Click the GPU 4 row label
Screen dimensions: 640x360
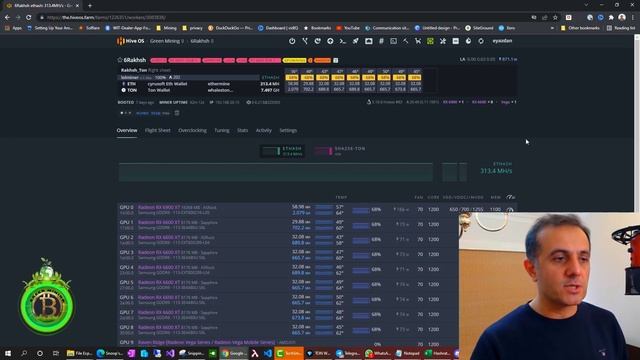[127, 267]
